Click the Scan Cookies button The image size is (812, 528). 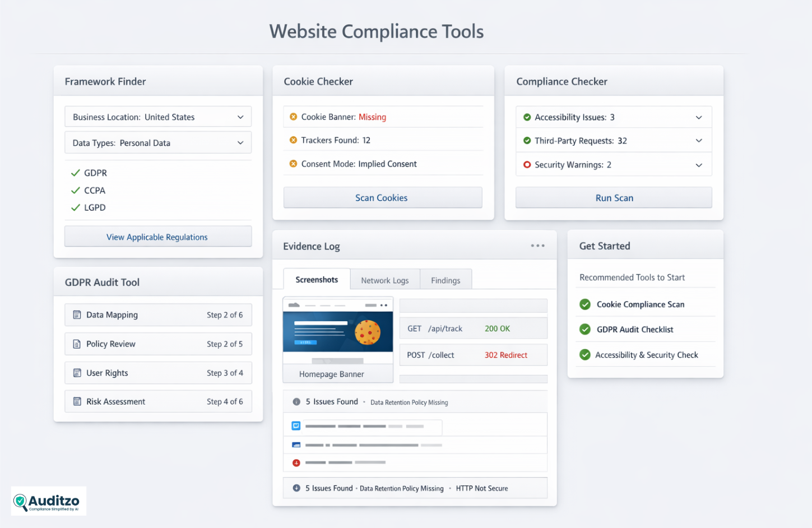382,197
